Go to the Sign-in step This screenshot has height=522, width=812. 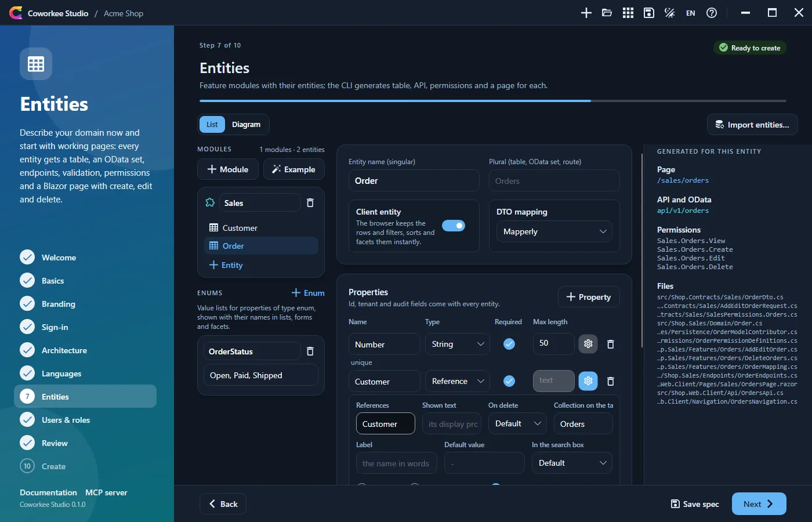point(85,327)
